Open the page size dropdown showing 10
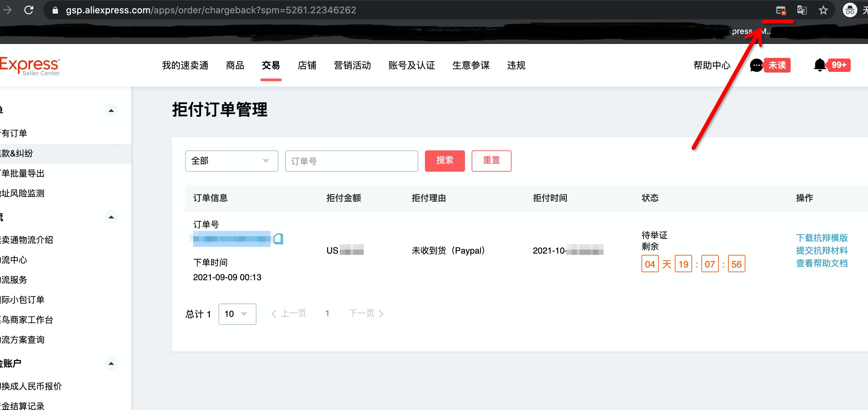Image resolution: width=868 pixels, height=410 pixels. (237, 314)
